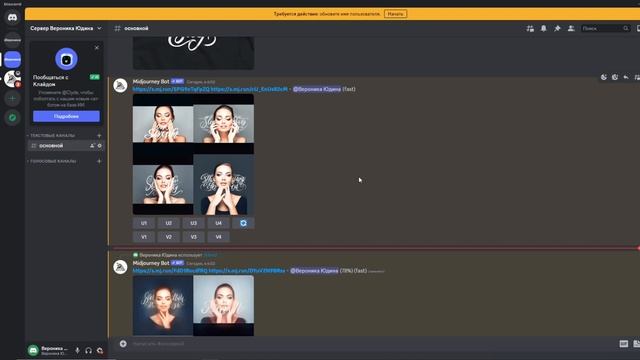
Task: Mute the microphone in the user panel
Action: (77, 350)
